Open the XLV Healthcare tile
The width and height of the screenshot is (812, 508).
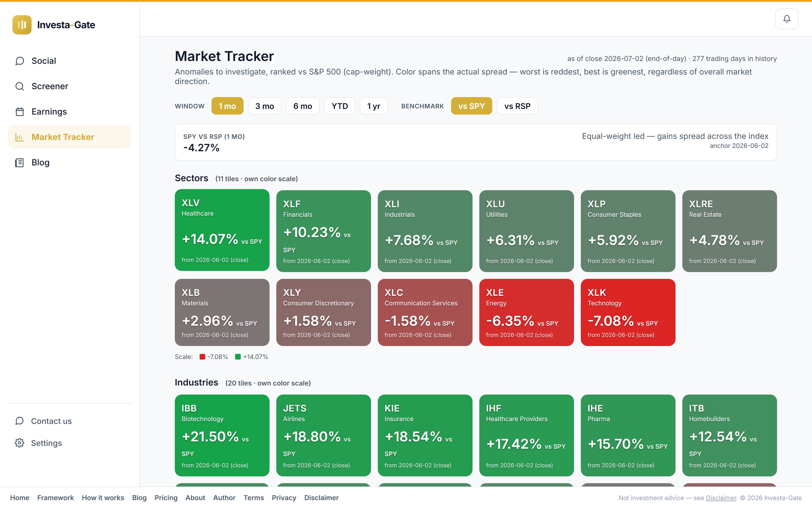[222, 230]
